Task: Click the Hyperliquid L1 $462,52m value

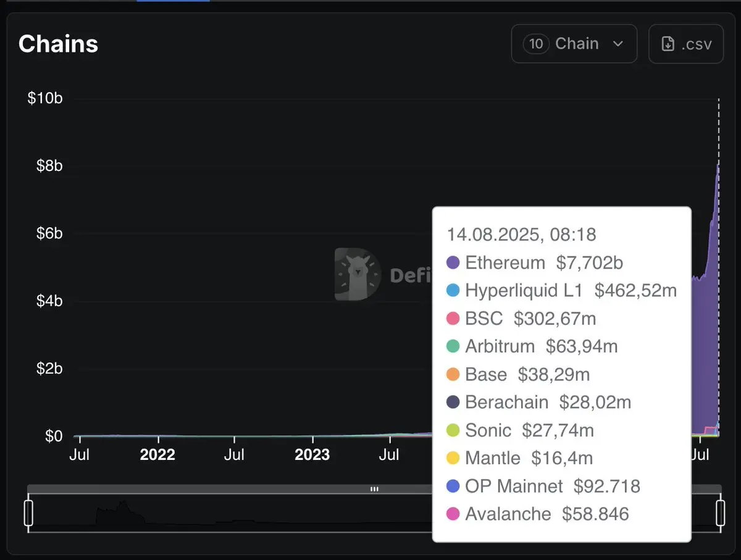Action: (x=635, y=290)
